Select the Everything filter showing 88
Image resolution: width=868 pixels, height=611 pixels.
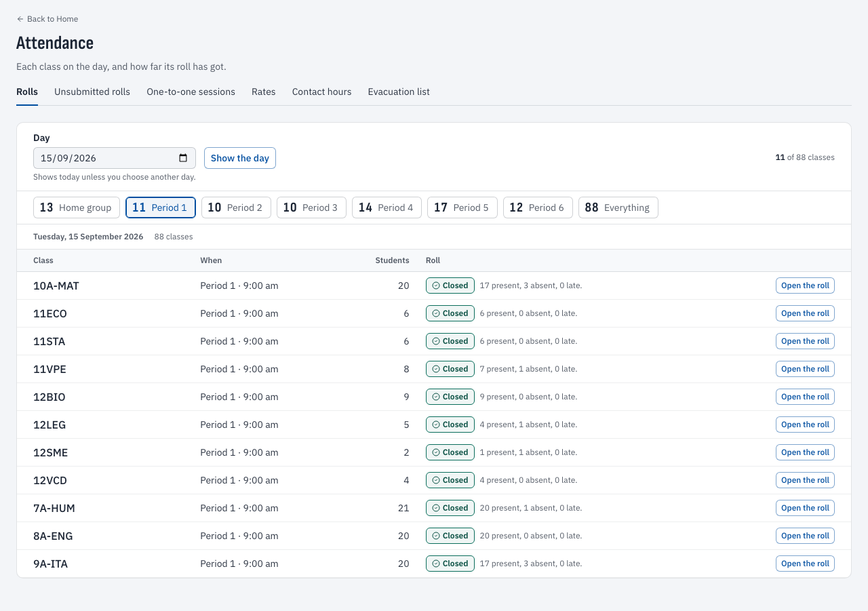click(618, 208)
